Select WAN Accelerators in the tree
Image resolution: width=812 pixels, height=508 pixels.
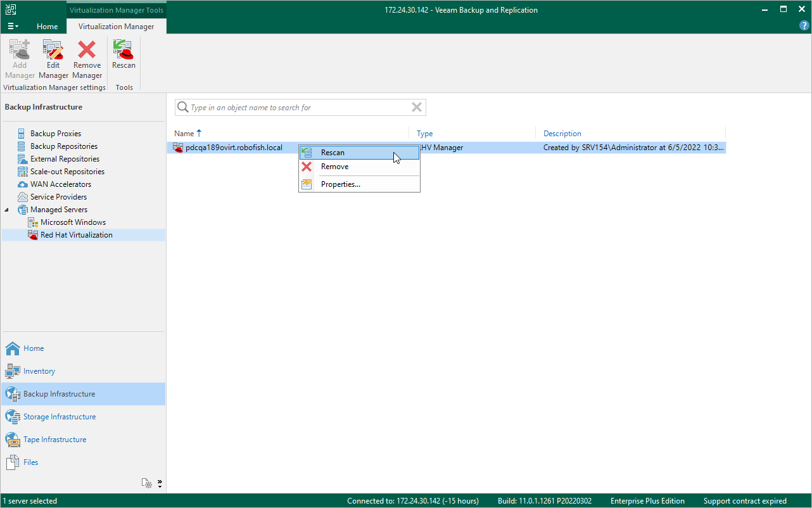pos(61,184)
